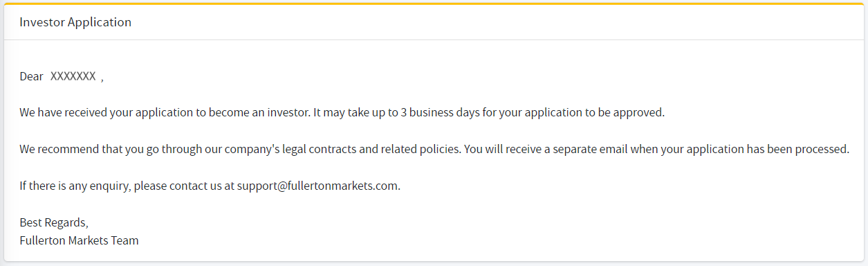This screenshot has height=266, width=868.
Task: Click the "please contact us at" words
Action: click(x=184, y=186)
